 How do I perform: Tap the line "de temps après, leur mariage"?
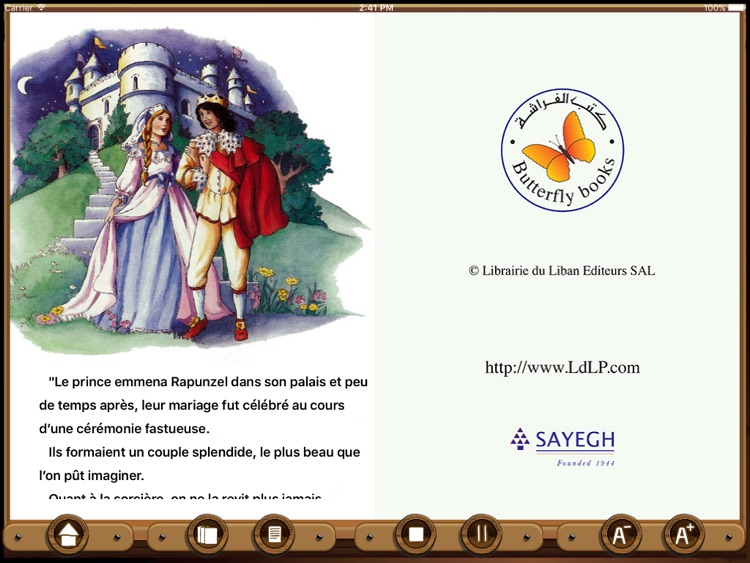coord(192,405)
